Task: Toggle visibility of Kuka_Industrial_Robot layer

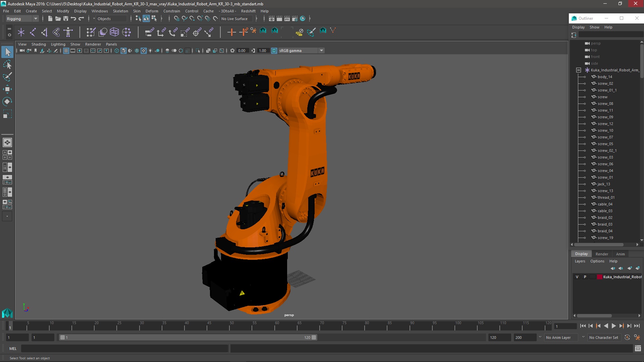Action: pos(576,276)
